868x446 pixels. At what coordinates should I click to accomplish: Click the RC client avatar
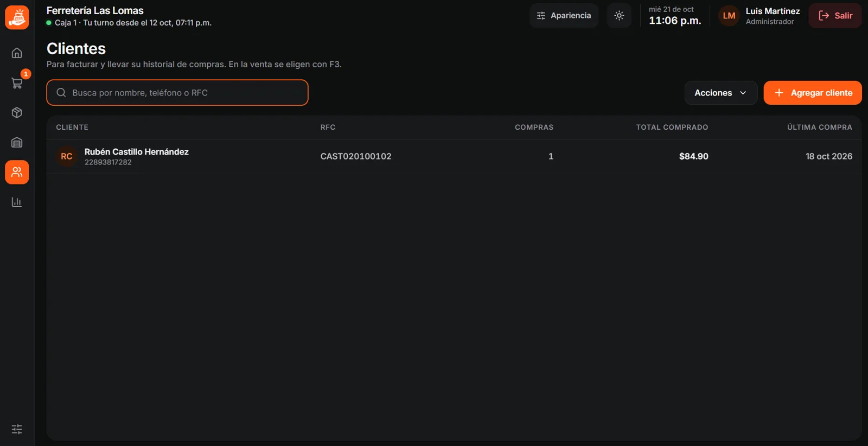pos(67,156)
